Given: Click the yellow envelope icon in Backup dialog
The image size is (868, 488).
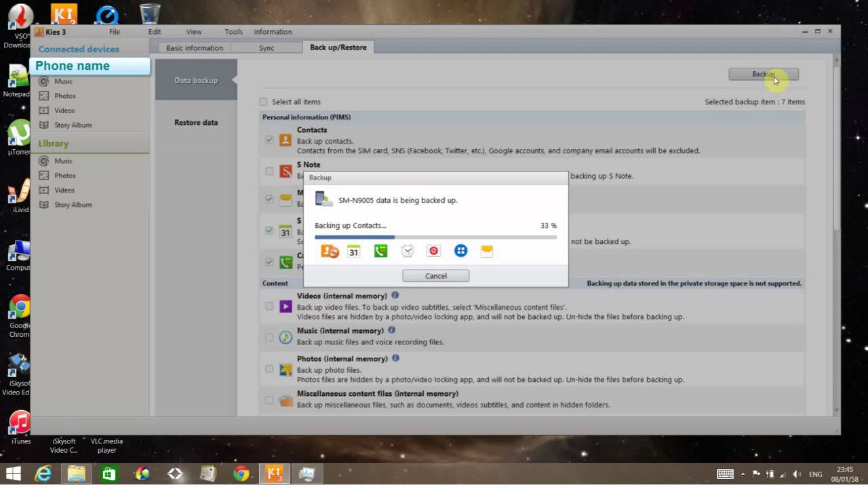Looking at the screenshot, I should click(x=487, y=251).
